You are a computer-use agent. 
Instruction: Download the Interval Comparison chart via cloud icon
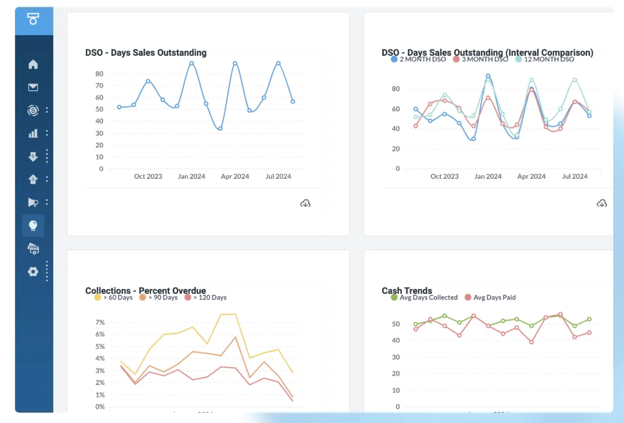(601, 203)
